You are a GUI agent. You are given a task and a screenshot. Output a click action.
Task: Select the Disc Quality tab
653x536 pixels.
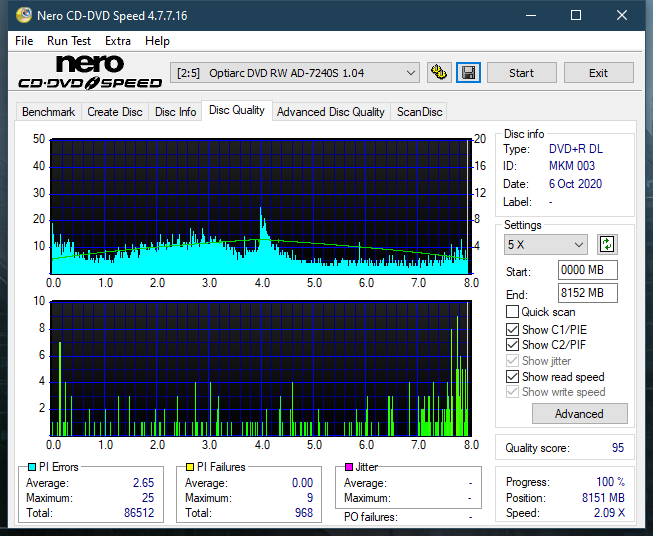click(237, 110)
